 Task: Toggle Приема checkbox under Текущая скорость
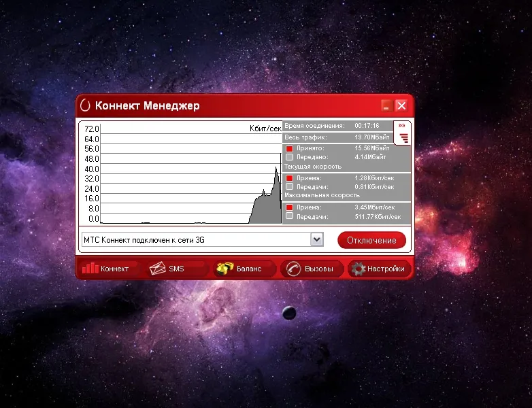click(289, 178)
